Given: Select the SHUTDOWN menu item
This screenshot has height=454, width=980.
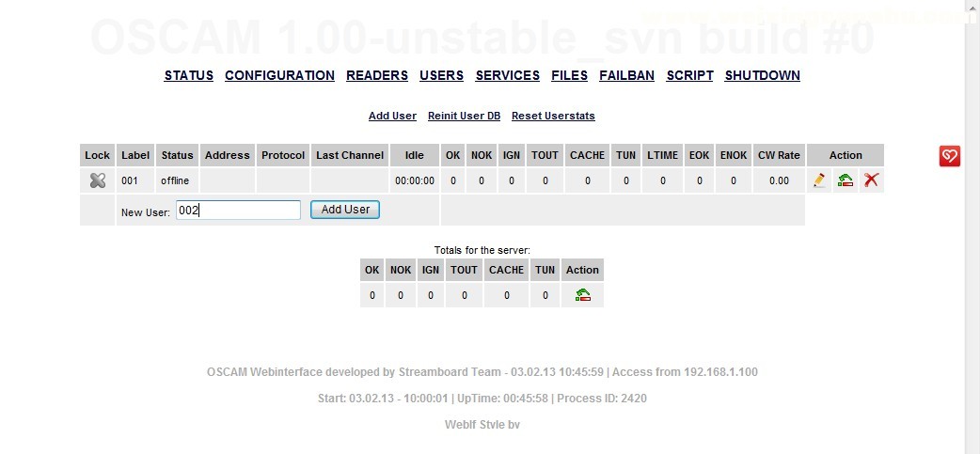Looking at the screenshot, I should pos(762,75).
